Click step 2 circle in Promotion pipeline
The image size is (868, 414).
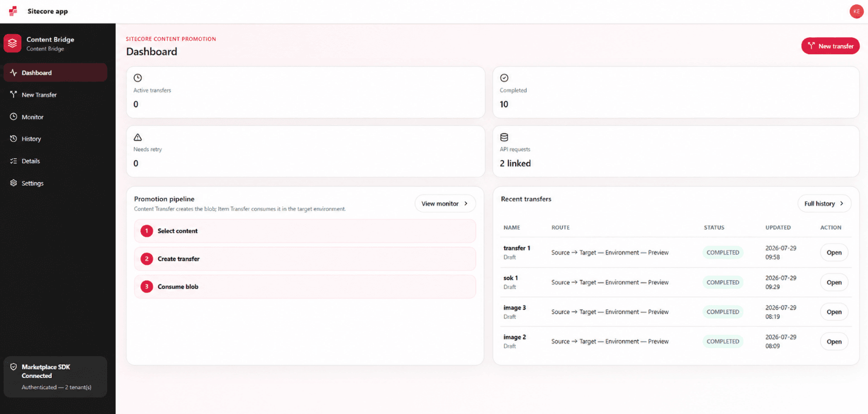pyautogui.click(x=147, y=259)
